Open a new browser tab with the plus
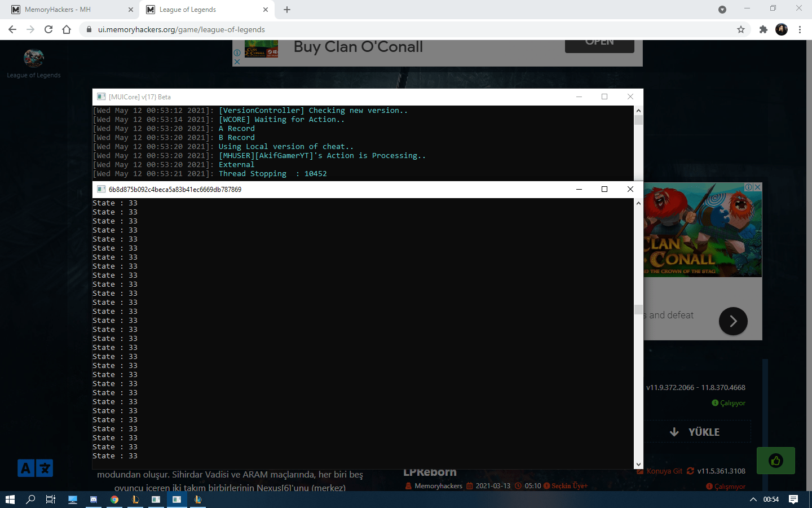 [287, 10]
